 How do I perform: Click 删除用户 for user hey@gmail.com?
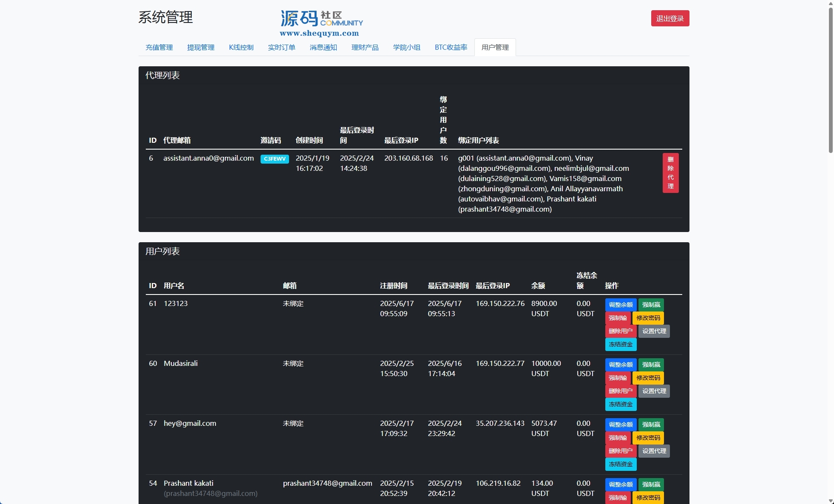[x=621, y=451]
